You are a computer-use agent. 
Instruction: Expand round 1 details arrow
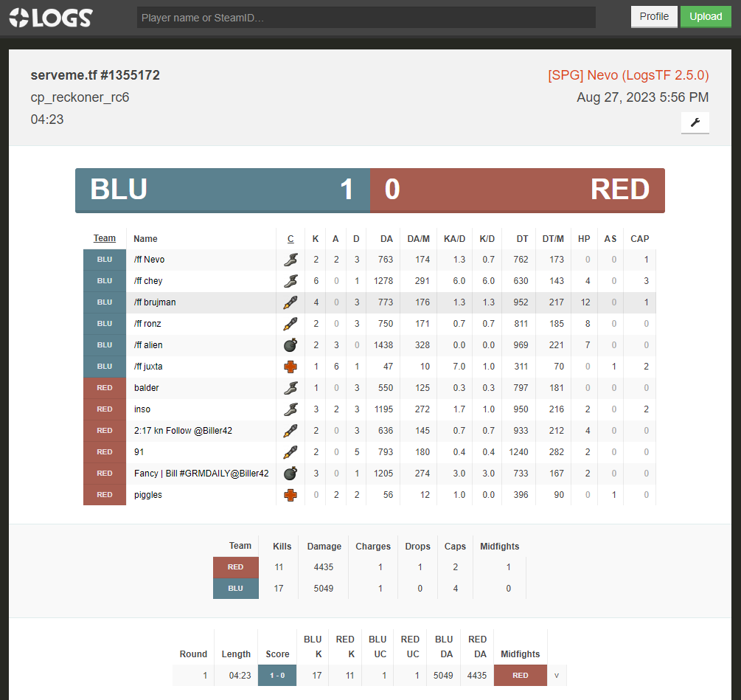pyautogui.click(x=557, y=675)
